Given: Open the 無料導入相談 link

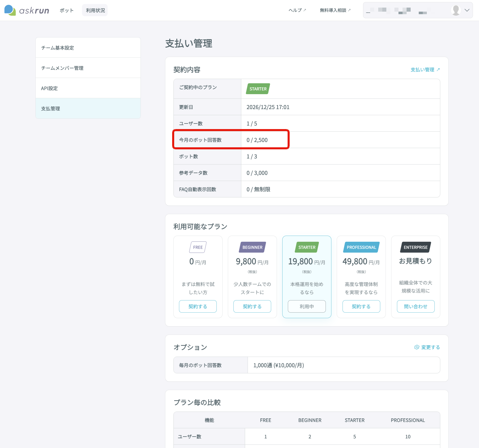Looking at the screenshot, I should point(335,10).
